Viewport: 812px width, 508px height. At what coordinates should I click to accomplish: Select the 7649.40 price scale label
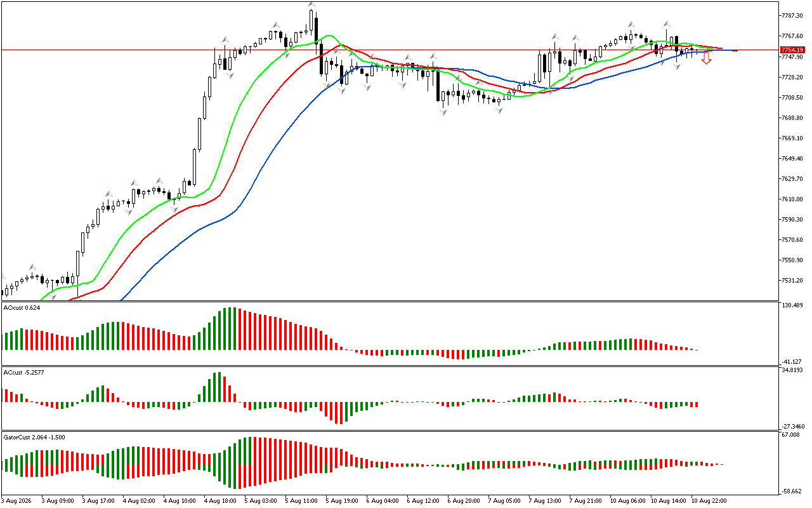(791, 158)
